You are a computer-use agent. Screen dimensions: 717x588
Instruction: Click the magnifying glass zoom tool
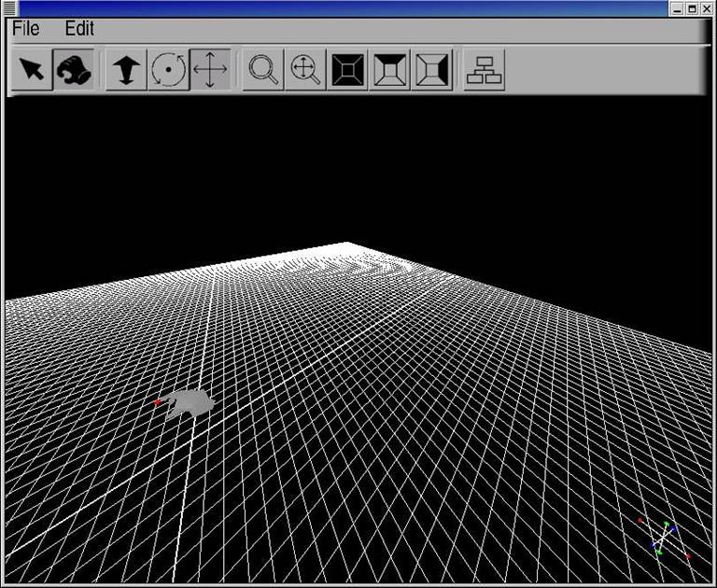[x=263, y=69]
